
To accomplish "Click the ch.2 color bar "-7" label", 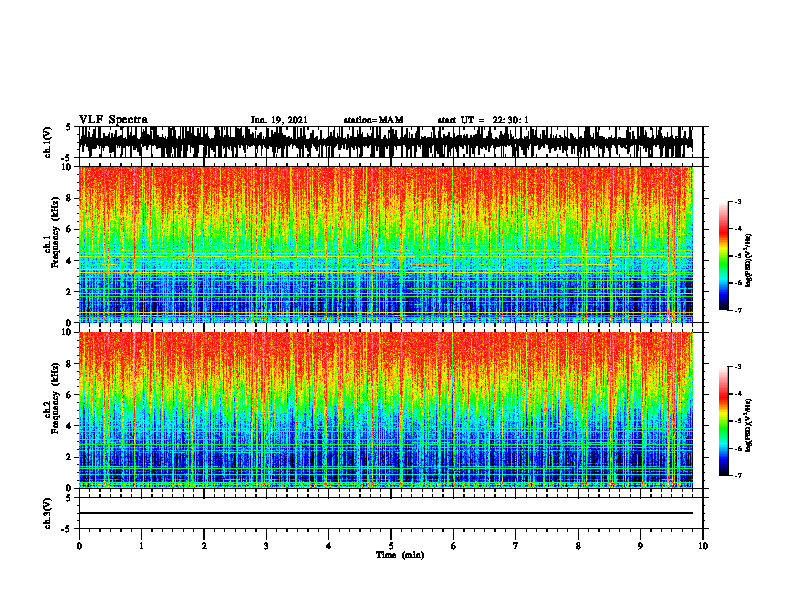I will 738,475.
